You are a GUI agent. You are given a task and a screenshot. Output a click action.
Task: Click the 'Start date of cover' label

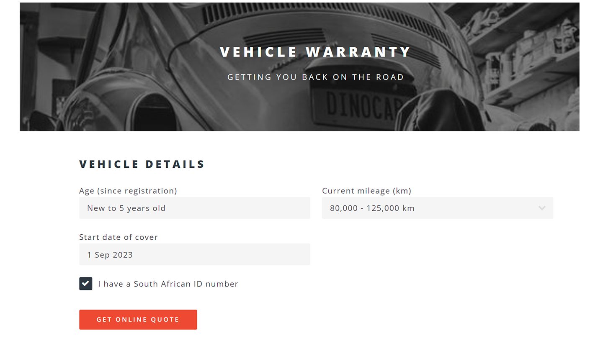click(119, 237)
